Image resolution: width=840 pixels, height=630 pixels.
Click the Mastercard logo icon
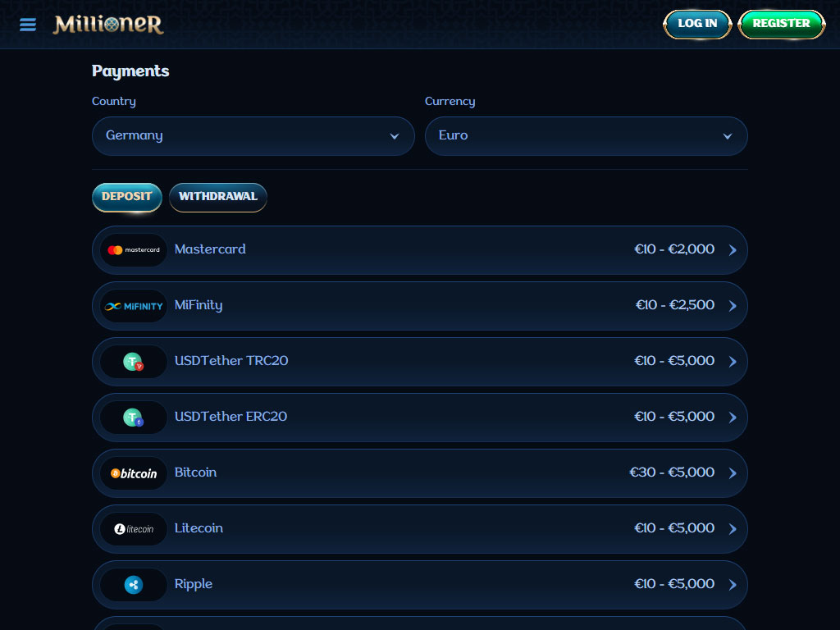[134, 250]
